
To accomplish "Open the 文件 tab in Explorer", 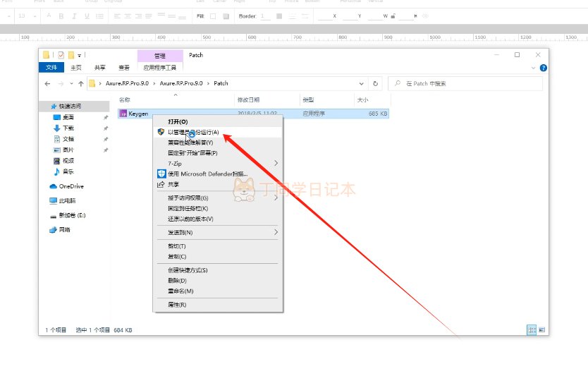I will point(51,68).
